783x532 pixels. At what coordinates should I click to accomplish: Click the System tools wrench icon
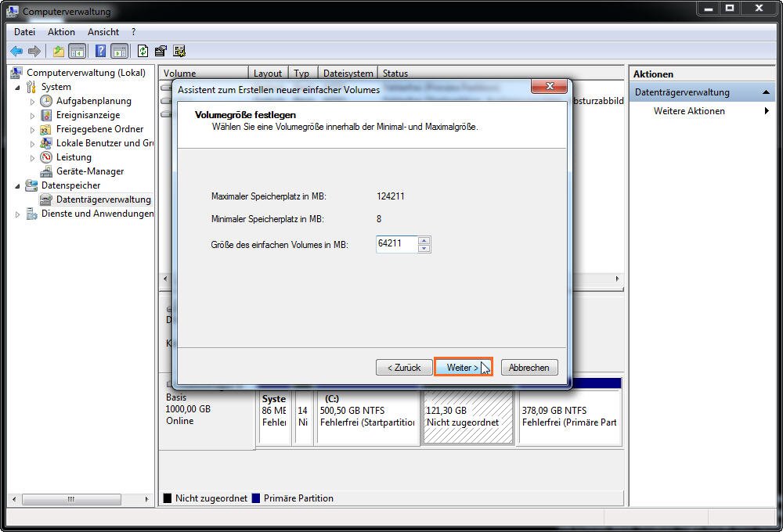click(31, 87)
